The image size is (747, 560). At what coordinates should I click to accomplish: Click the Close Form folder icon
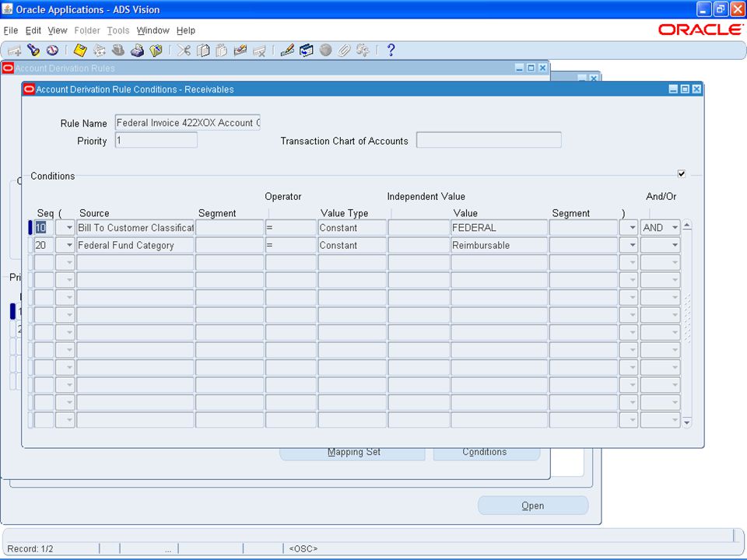(x=156, y=50)
